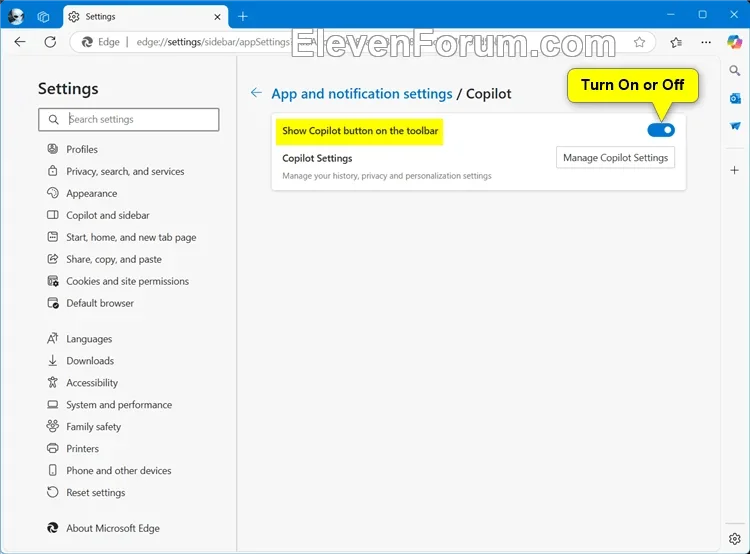Toggle Show Copilot button on the toolbar
Viewport: 750px width, 554px height.
click(x=661, y=130)
